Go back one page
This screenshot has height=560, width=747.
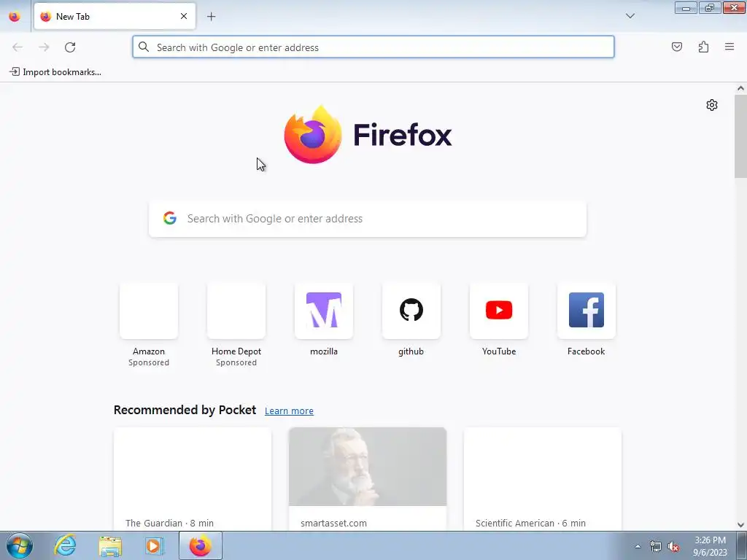(x=18, y=47)
